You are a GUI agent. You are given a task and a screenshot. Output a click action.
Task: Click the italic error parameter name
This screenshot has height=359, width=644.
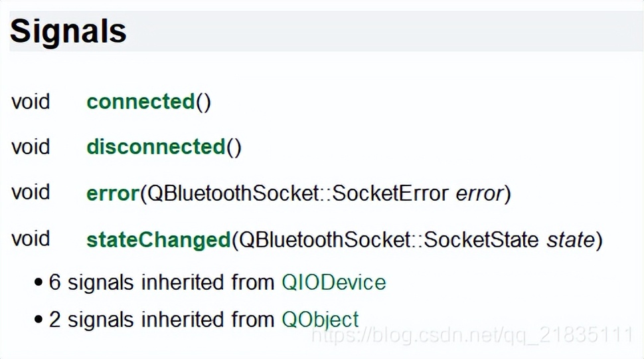point(479,193)
